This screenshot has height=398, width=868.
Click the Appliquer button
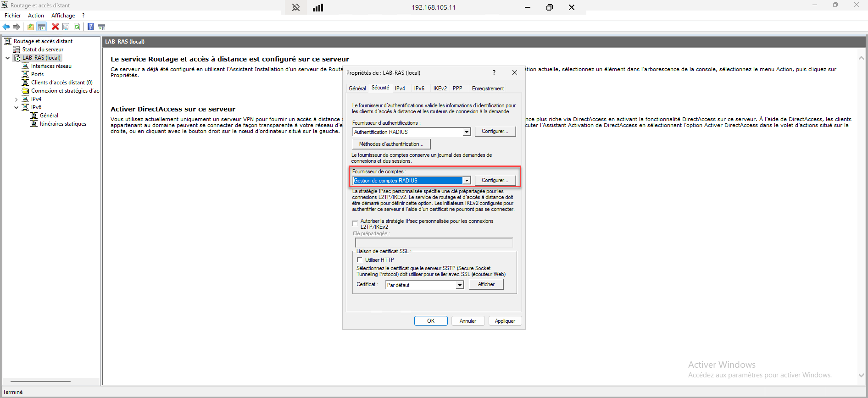pyautogui.click(x=505, y=321)
